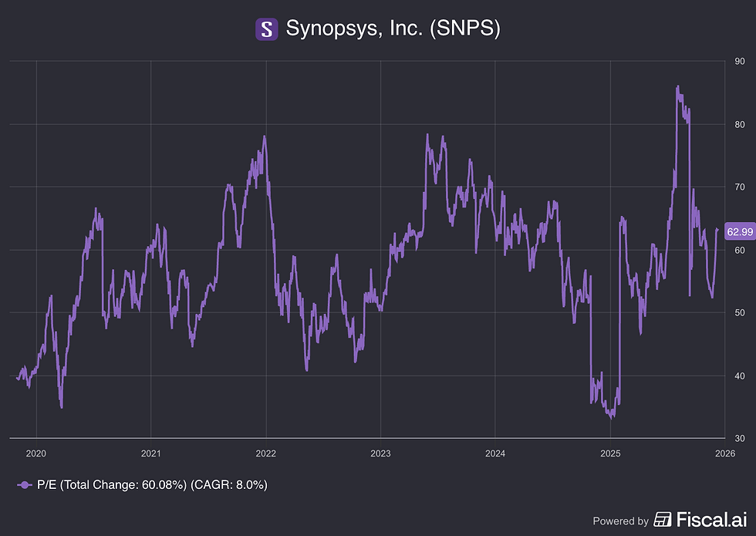
Task: Select the 2026 x-axis label
Action: pyautogui.click(x=725, y=453)
